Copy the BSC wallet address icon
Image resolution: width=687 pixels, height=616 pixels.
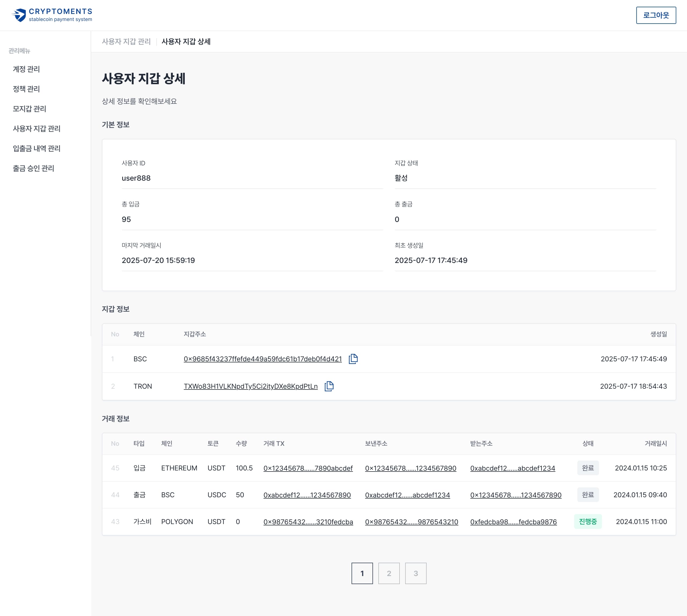coord(353,359)
